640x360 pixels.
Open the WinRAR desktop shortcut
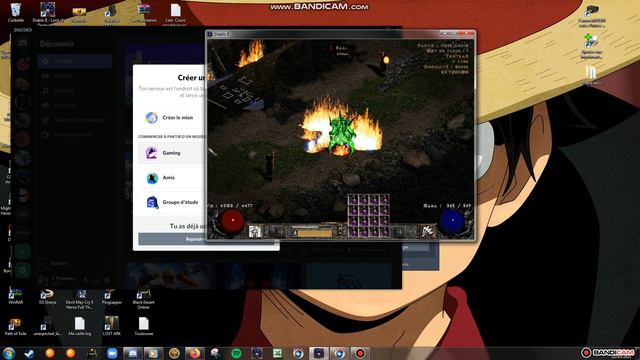[16, 297]
